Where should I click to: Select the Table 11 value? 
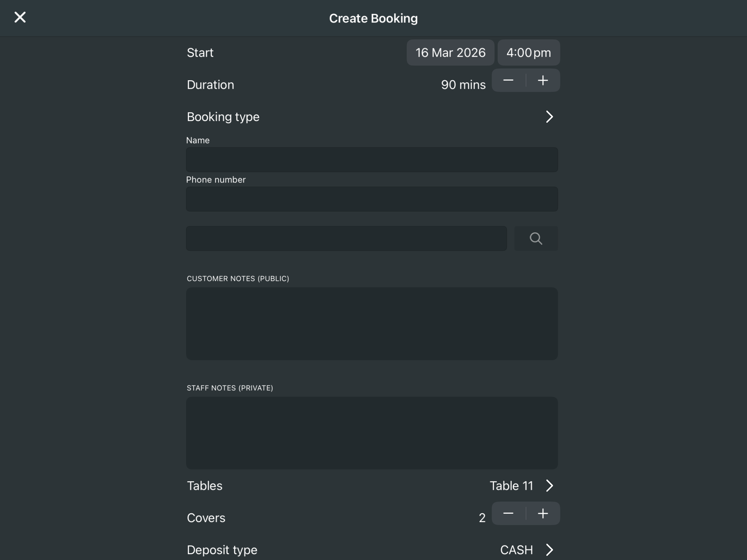tap(511, 486)
